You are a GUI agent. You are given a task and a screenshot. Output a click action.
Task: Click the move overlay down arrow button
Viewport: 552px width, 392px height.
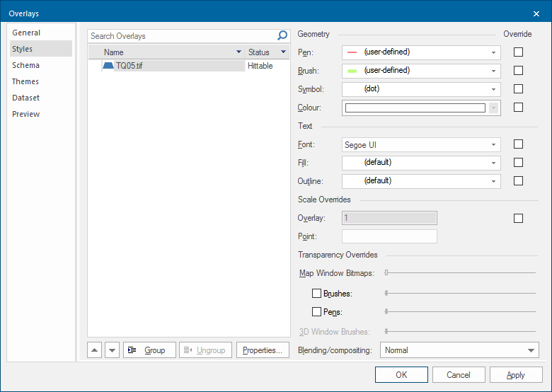[112, 350]
